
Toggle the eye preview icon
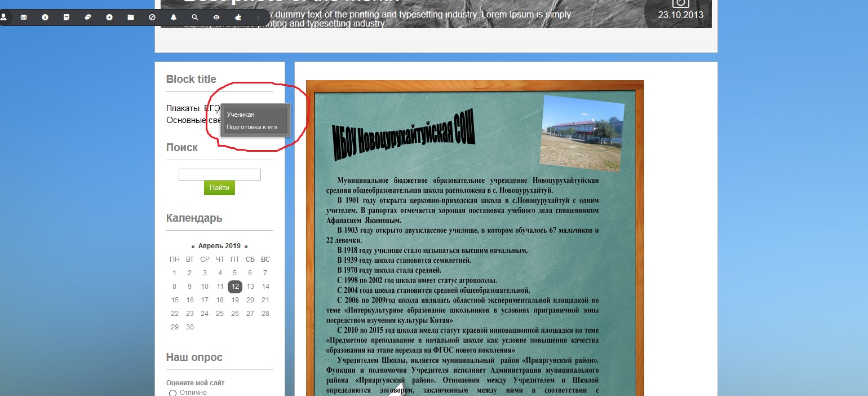click(x=216, y=17)
